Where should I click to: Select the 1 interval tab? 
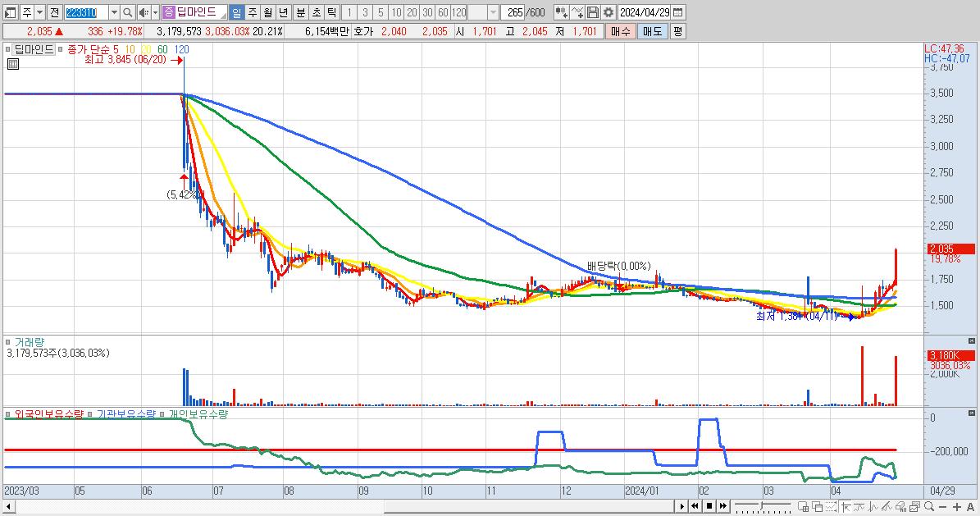pyautogui.click(x=349, y=12)
